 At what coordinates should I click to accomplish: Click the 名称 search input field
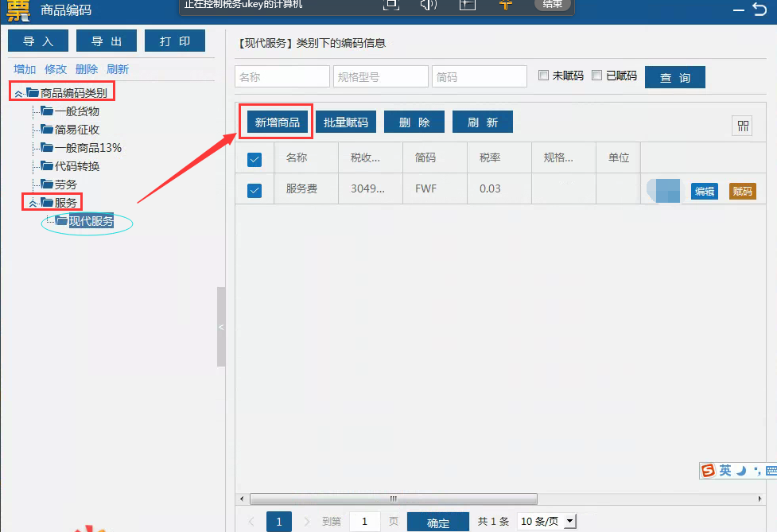pyautogui.click(x=282, y=77)
